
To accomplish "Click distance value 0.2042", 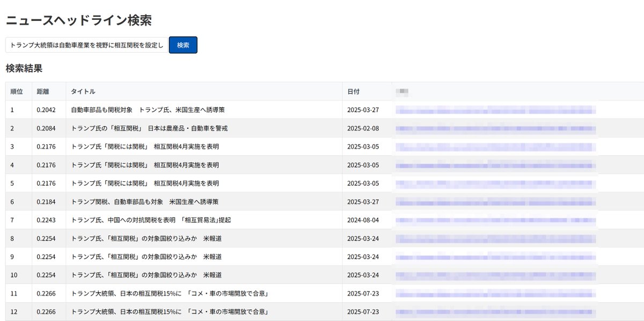I will coord(46,110).
